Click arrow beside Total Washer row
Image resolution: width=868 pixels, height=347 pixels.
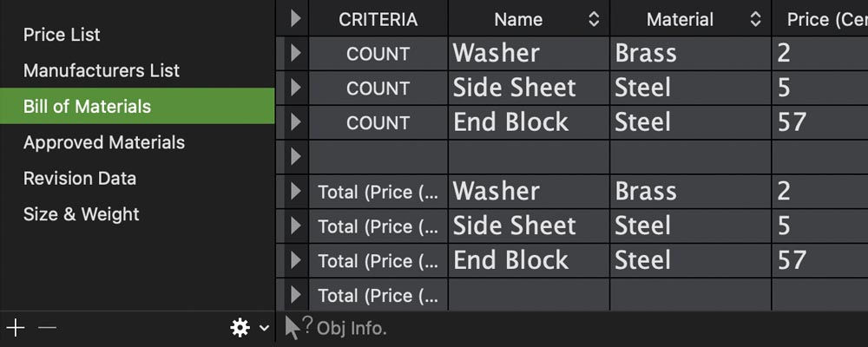coord(296,192)
